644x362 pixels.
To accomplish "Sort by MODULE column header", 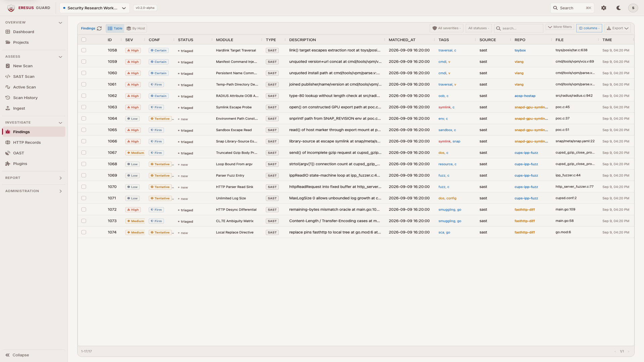I will pos(224,40).
